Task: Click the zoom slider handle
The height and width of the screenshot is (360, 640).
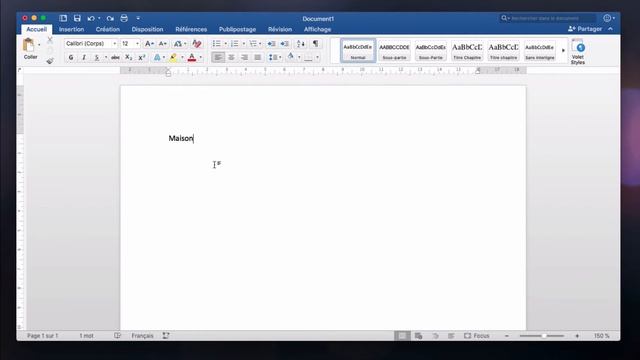Action: 544,336
